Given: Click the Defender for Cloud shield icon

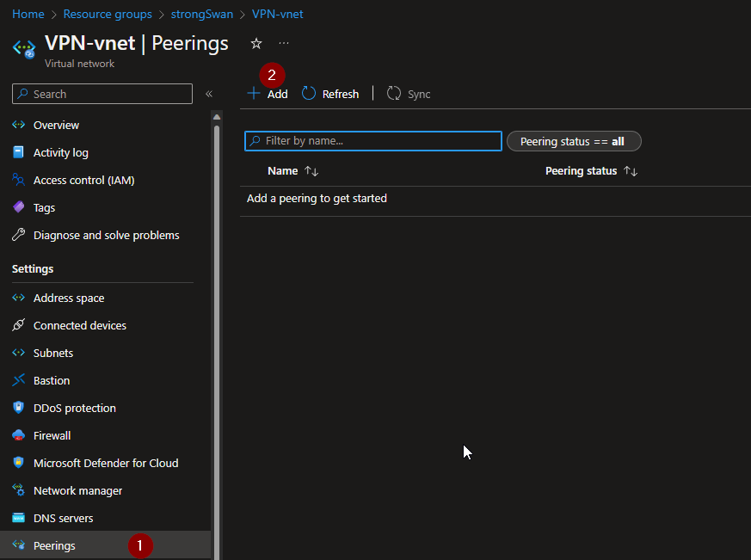Looking at the screenshot, I should click(x=18, y=462).
